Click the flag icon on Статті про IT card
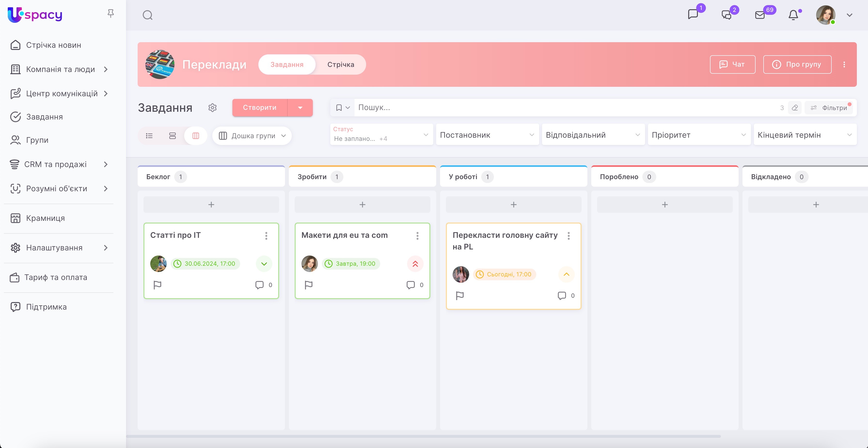This screenshot has height=448, width=868. pyautogui.click(x=157, y=285)
